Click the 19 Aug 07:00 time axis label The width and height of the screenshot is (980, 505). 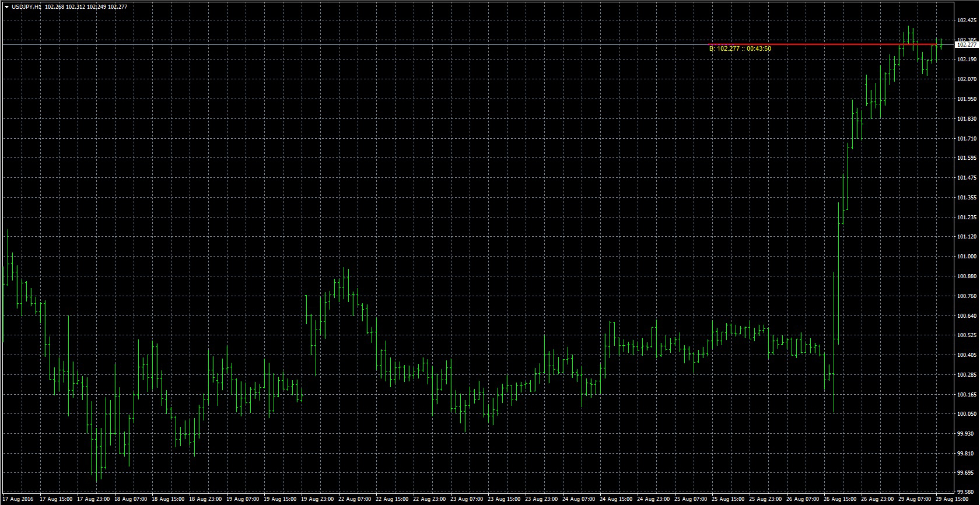coord(243,500)
